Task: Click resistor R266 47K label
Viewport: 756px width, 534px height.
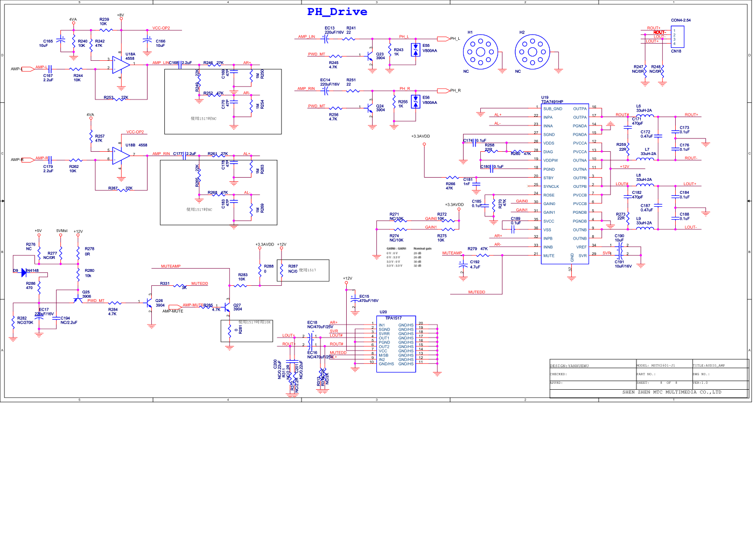Action: (450, 186)
